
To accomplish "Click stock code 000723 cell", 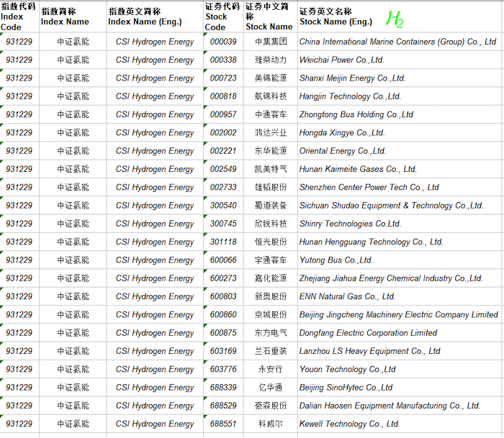I will pos(223,78).
